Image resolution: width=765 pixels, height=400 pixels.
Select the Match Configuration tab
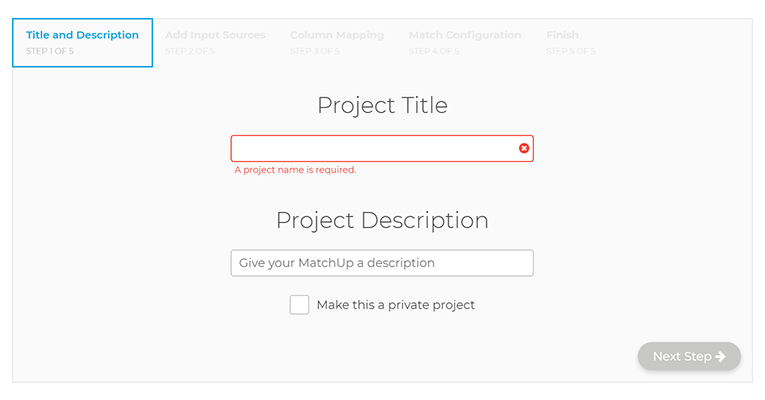click(x=465, y=35)
